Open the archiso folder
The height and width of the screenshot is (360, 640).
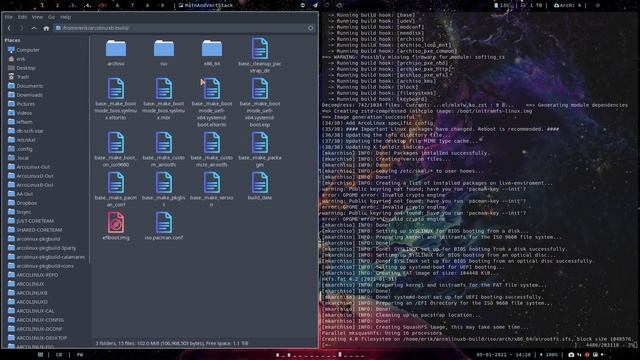116,53
